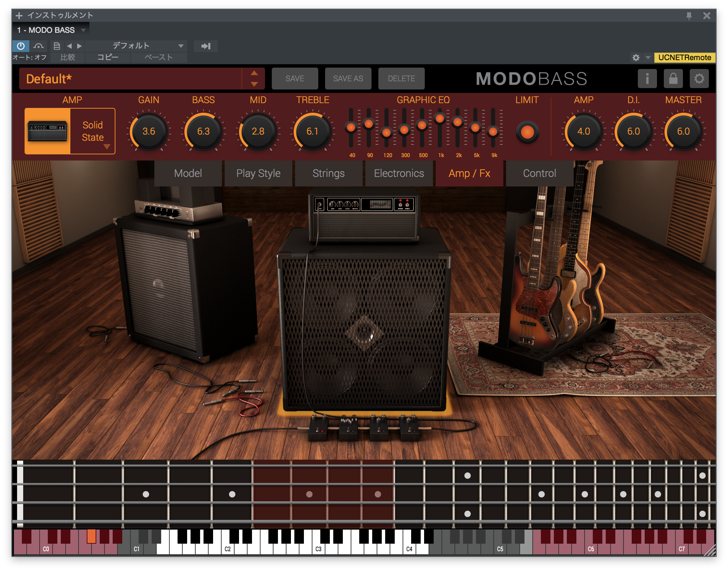The image size is (728, 571).
Task: Switch to the Model tab
Action: [188, 173]
